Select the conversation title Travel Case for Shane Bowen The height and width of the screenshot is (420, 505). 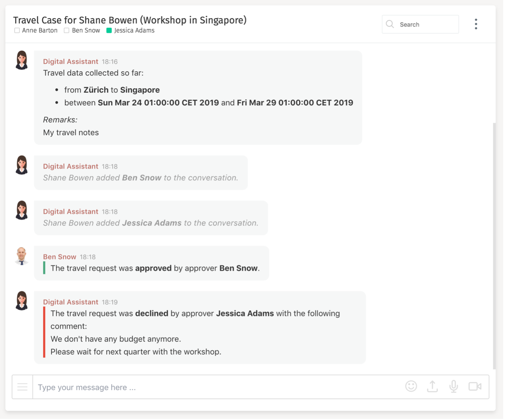tap(130, 20)
